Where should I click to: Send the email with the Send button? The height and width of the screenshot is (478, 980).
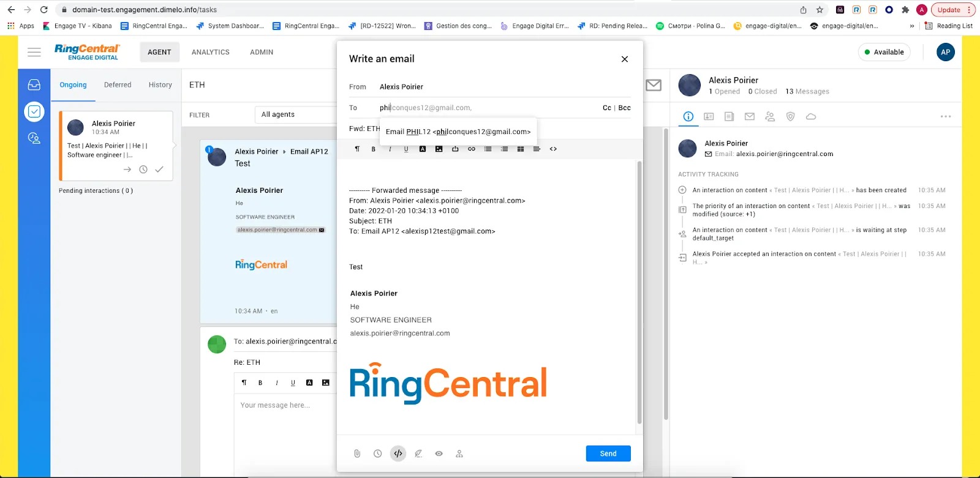pyautogui.click(x=608, y=454)
